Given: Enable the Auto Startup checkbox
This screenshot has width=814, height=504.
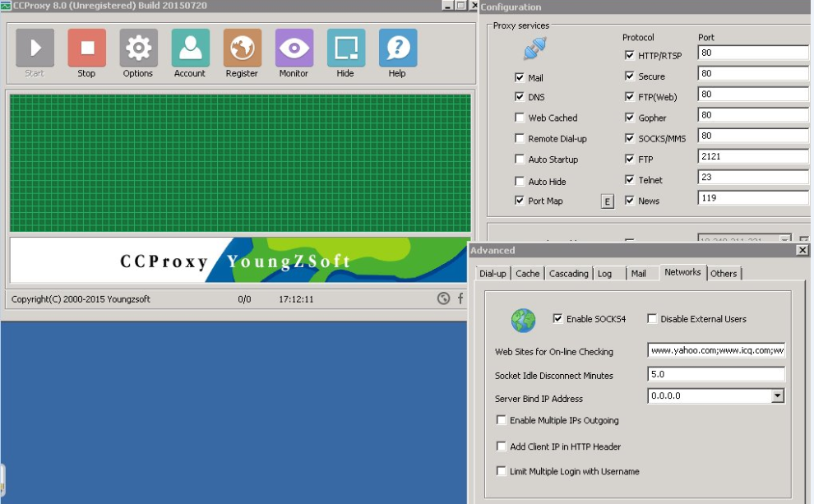Looking at the screenshot, I should [519, 159].
